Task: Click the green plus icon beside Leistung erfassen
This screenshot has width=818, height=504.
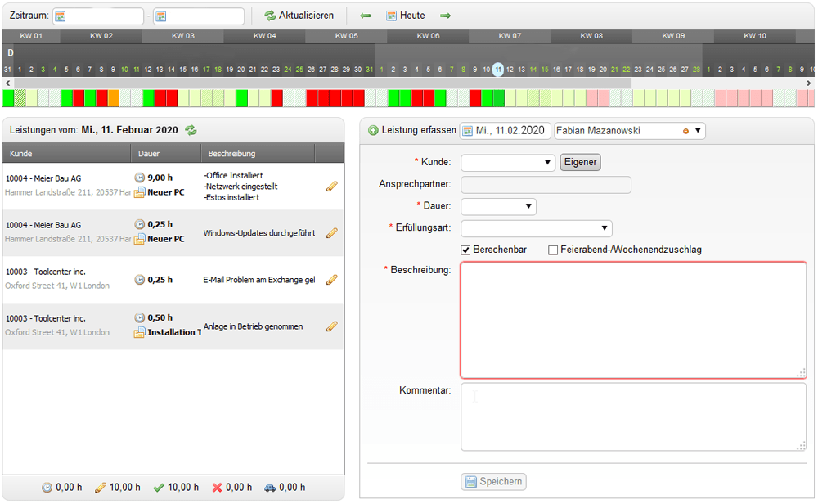Action: pos(372,130)
